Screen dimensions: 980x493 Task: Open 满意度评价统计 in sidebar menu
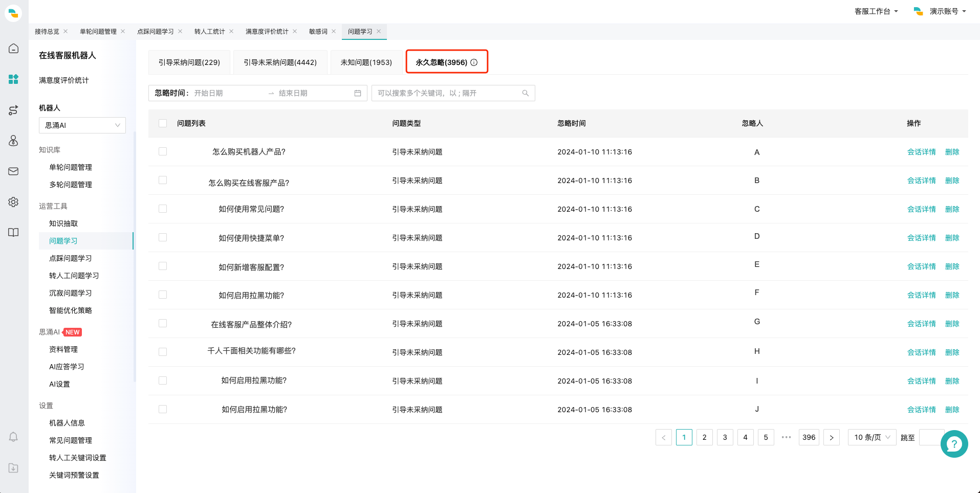coord(64,80)
